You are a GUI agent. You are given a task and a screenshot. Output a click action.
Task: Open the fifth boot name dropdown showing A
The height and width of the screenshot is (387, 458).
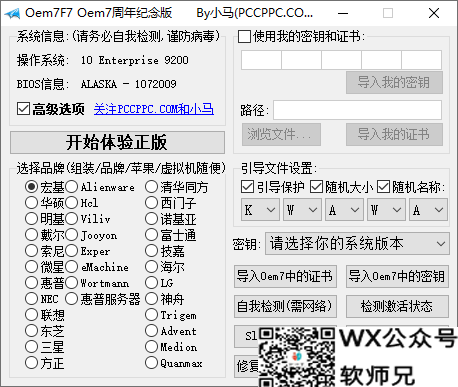pyautogui.click(x=428, y=210)
